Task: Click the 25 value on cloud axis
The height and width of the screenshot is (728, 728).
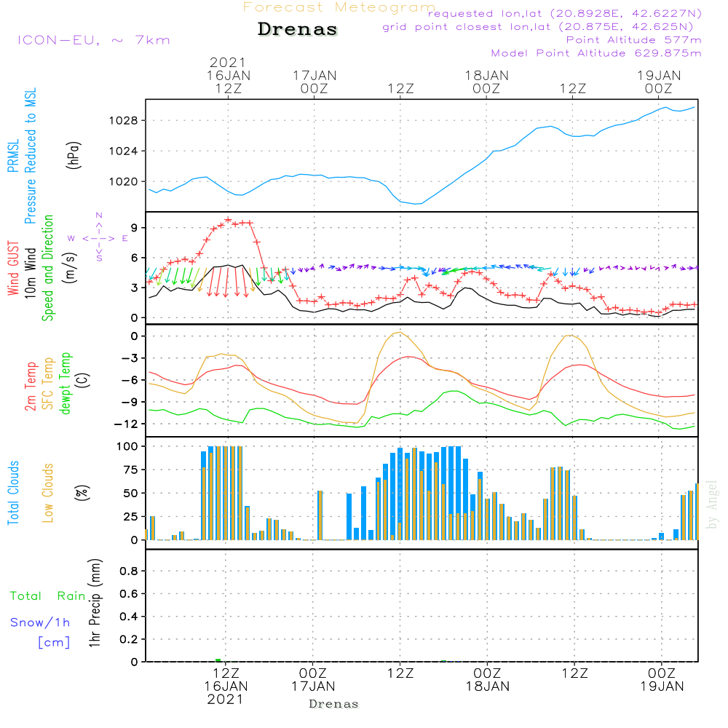Action: tap(131, 517)
